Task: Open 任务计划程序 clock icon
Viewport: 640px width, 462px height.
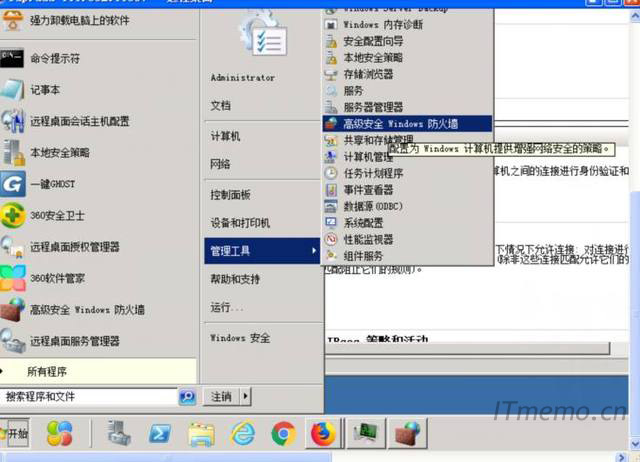Action: pyautogui.click(x=331, y=173)
